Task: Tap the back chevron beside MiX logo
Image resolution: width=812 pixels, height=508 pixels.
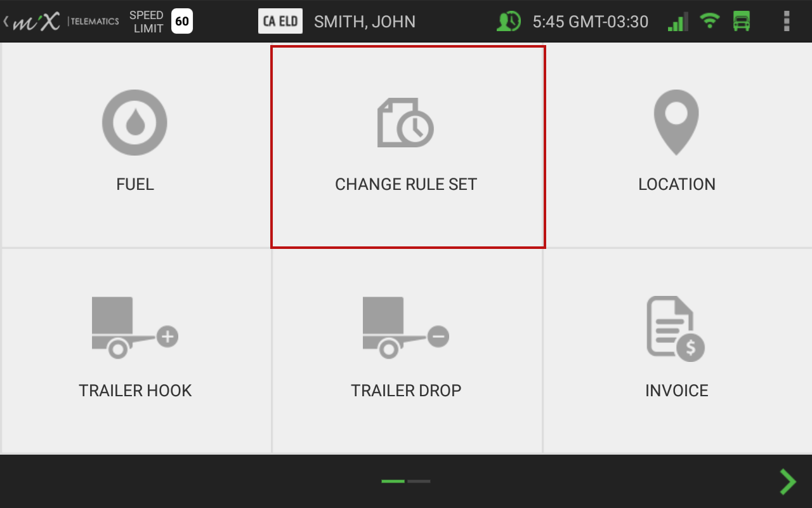Action: [x=6, y=22]
